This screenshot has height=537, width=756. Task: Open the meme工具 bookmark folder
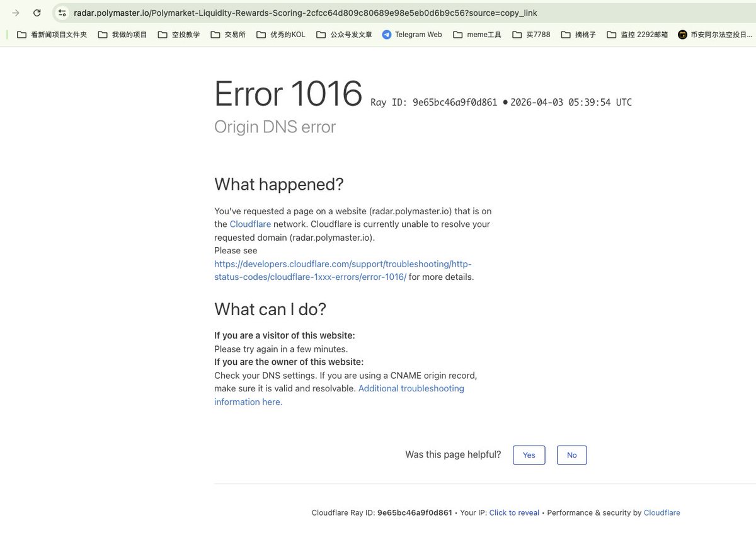pos(477,35)
